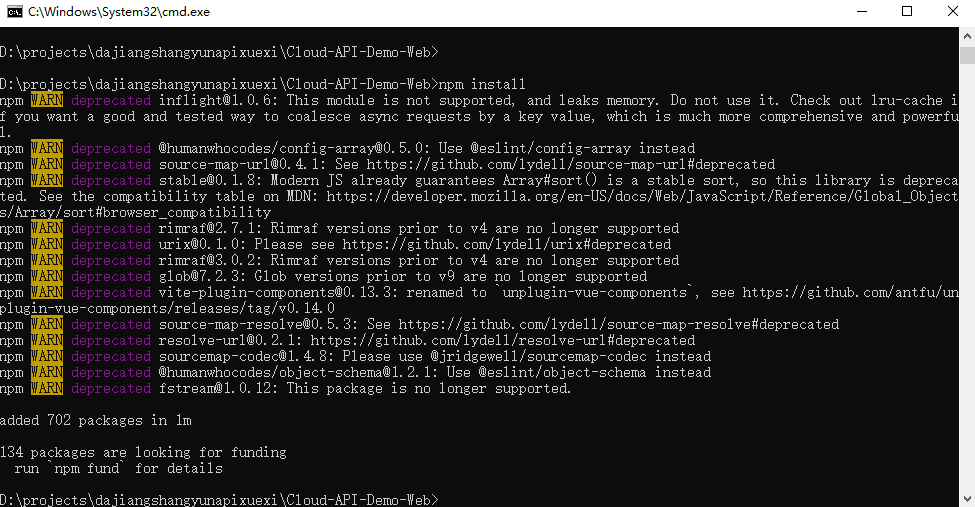Click the typed 'npm install' command

[482, 84]
